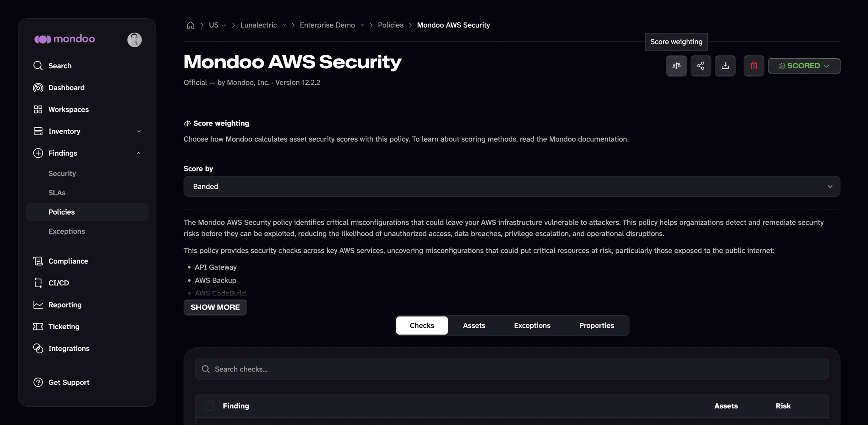This screenshot has width=868, height=425.
Task: Click the Score weighting scales icon button
Action: (676, 66)
